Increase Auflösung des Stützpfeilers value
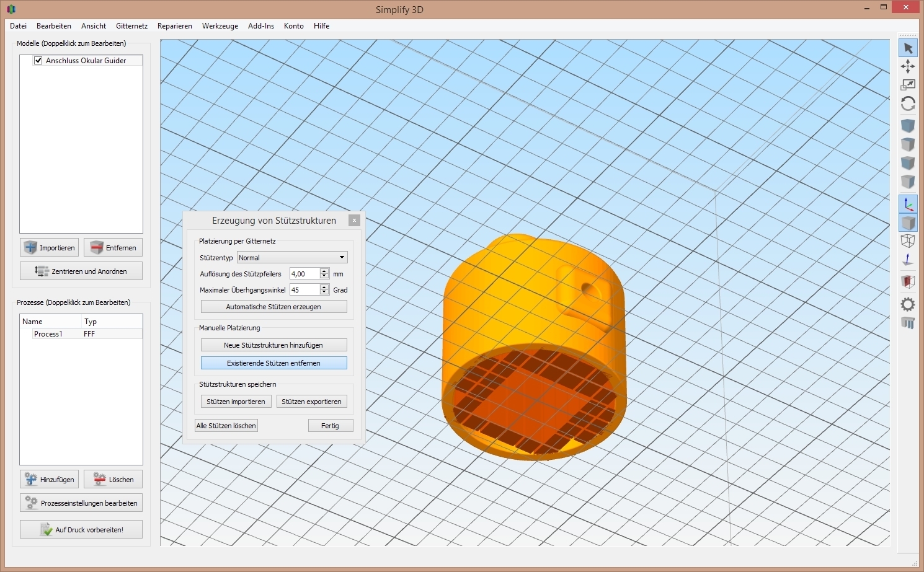Image resolution: width=924 pixels, height=572 pixels. pyautogui.click(x=324, y=271)
